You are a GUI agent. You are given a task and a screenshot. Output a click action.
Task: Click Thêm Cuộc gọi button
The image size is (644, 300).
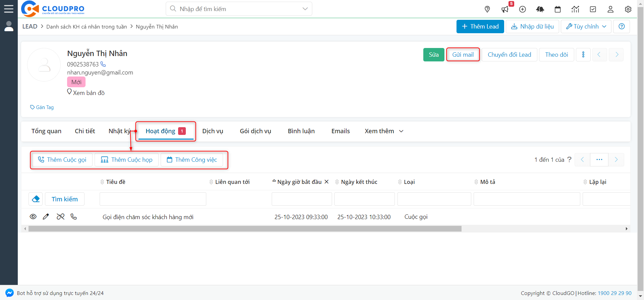tap(62, 160)
